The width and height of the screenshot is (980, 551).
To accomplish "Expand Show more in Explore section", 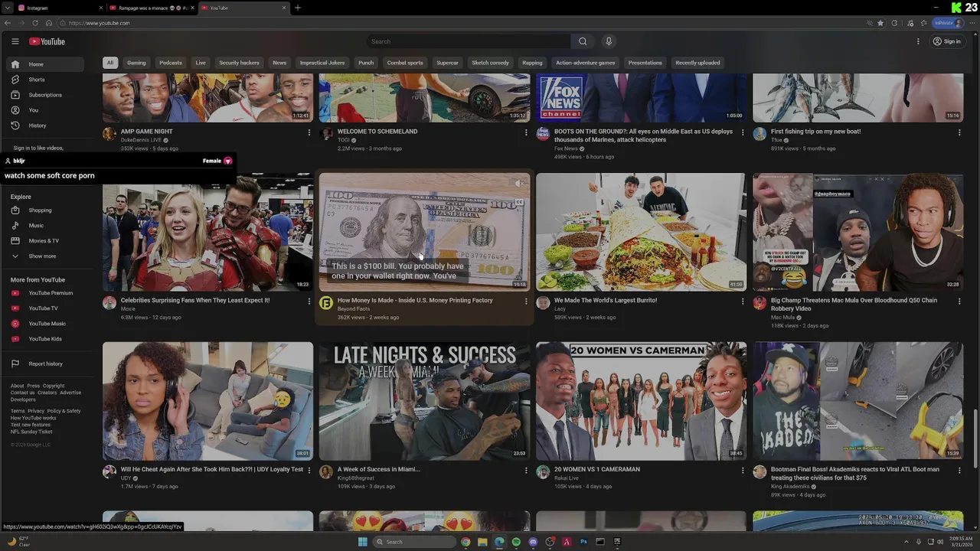I will pos(45,256).
